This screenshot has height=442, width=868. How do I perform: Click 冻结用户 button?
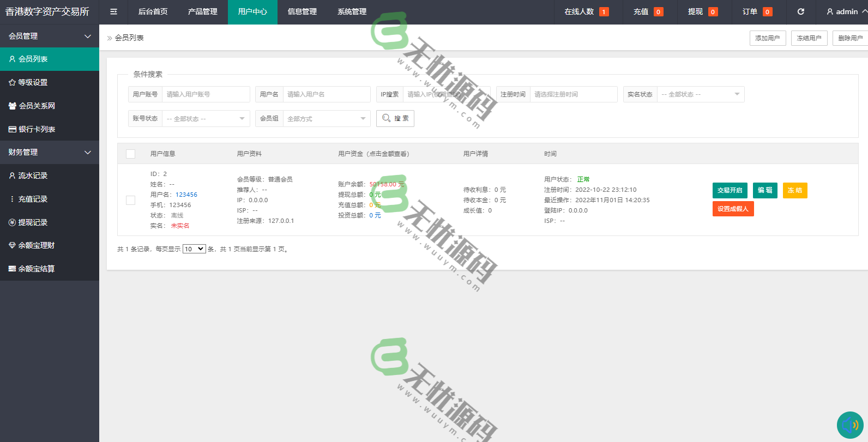click(809, 38)
